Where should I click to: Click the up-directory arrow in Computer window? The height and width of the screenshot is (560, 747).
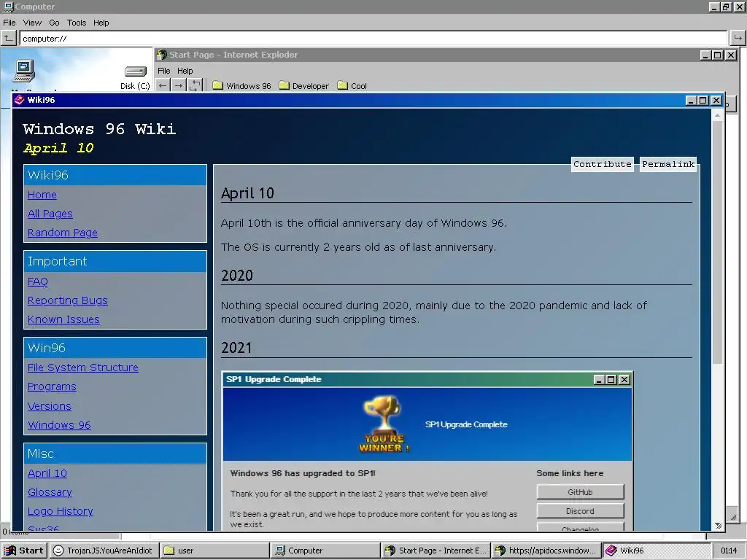point(9,38)
